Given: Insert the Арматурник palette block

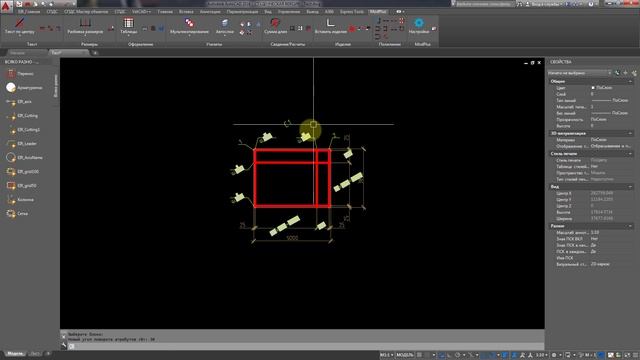Looking at the screenshot, I should pos(24,88).
